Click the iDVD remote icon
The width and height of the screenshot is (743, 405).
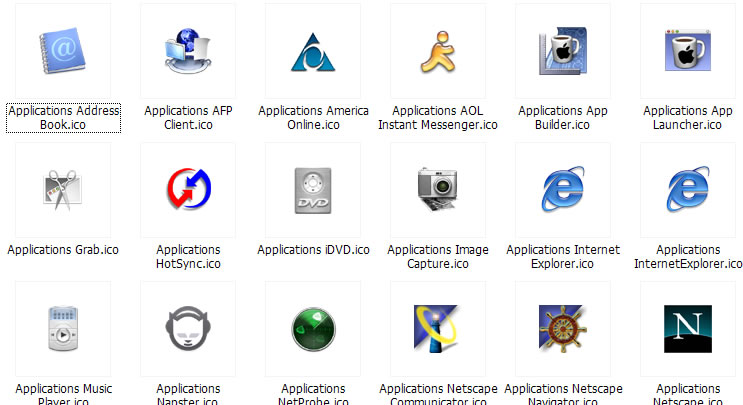[313, 190]
